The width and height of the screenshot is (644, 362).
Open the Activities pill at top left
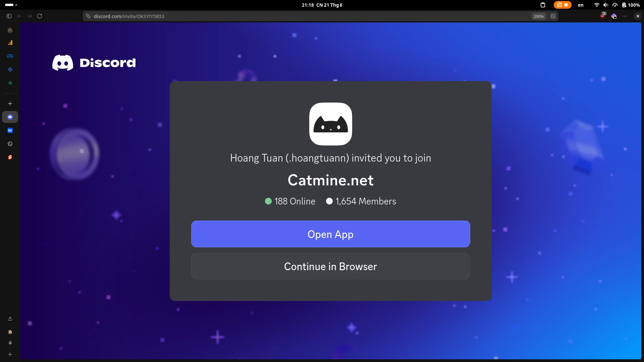[11, 5]
